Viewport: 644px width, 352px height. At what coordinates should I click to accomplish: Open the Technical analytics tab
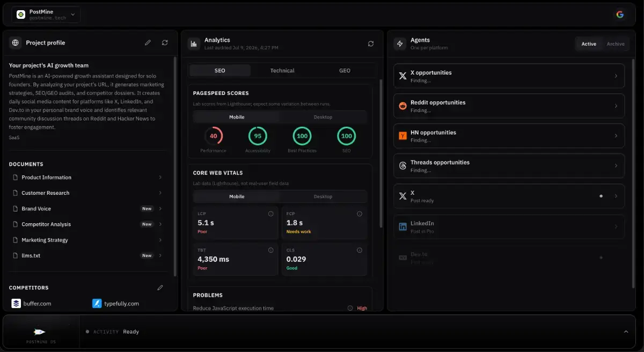click(x=282, y=70)
